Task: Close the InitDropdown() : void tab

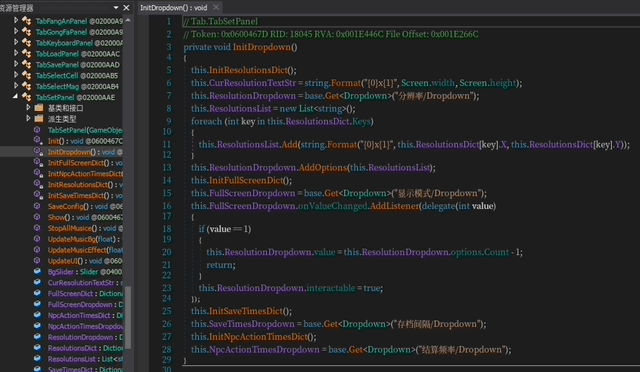Action: [216, 7]
